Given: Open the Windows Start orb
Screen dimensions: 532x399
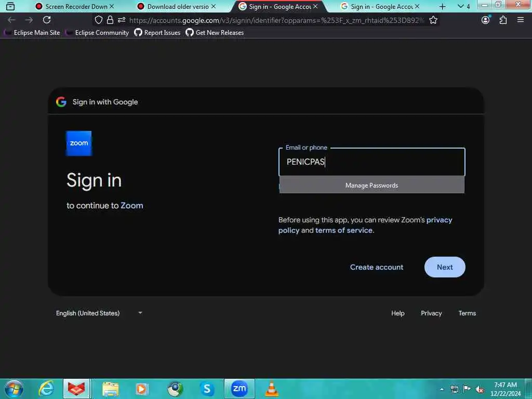Looking at the screenshot, I should coord(14,389).
